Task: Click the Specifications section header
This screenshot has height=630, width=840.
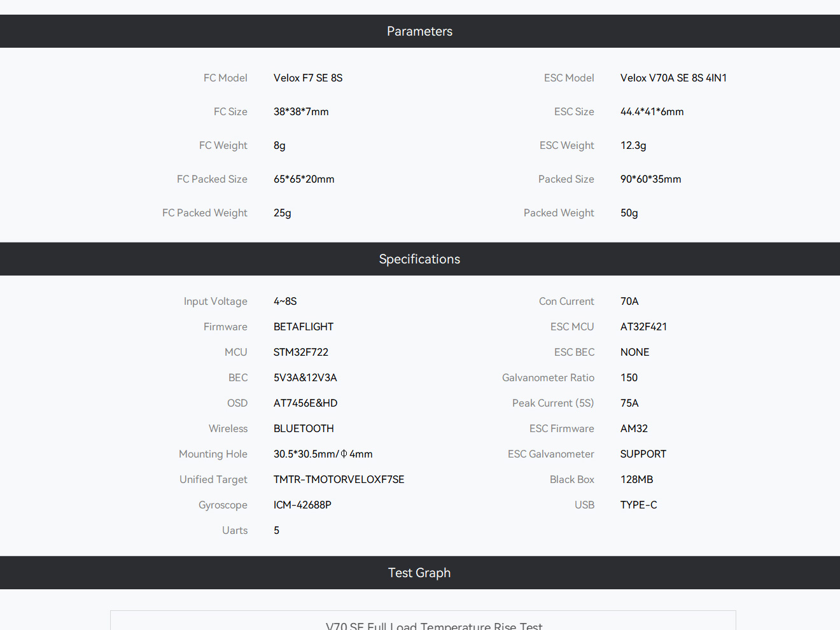Action: pyautogui.click(x=419, y=259)
